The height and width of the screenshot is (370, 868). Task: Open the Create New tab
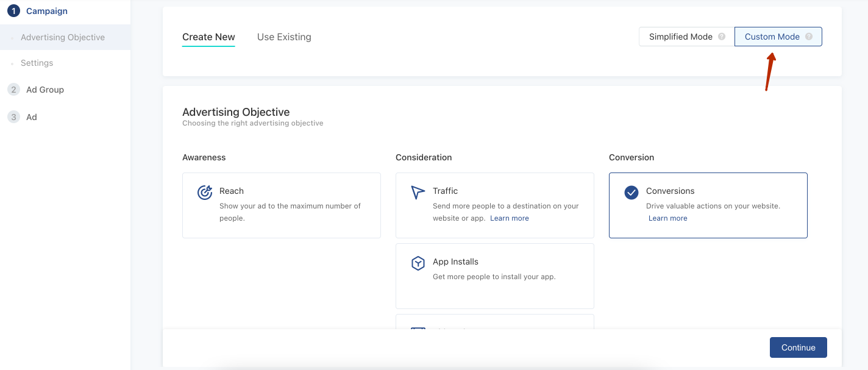point(208,37)
